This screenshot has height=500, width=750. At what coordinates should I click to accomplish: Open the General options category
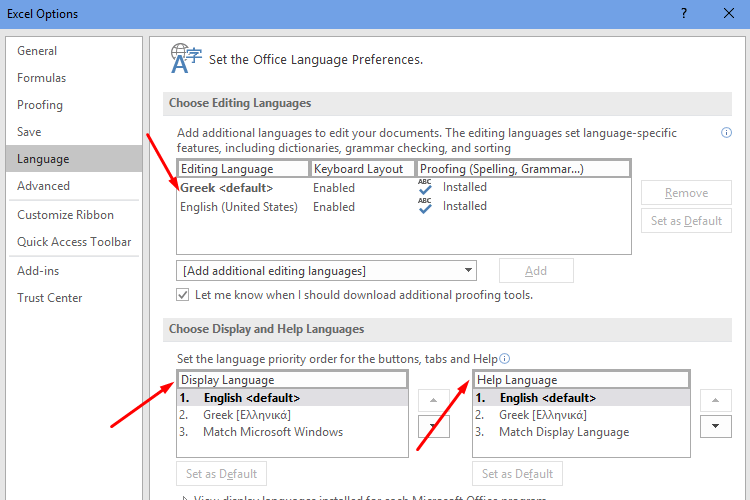coord(74,51)
